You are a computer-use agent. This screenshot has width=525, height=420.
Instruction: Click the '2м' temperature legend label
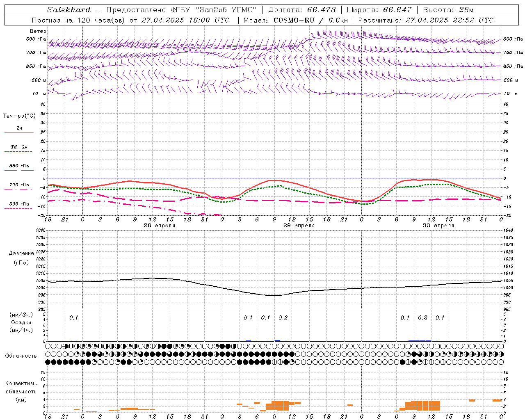tap(19, 128)
